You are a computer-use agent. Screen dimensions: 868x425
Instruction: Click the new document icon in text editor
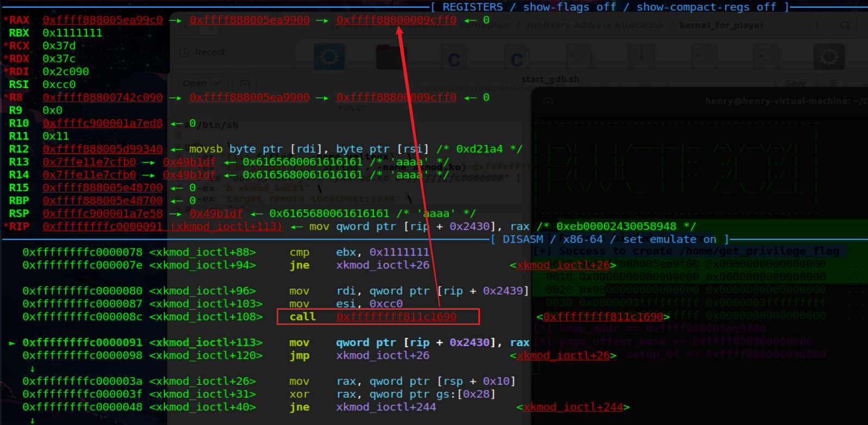pos(245,83)
